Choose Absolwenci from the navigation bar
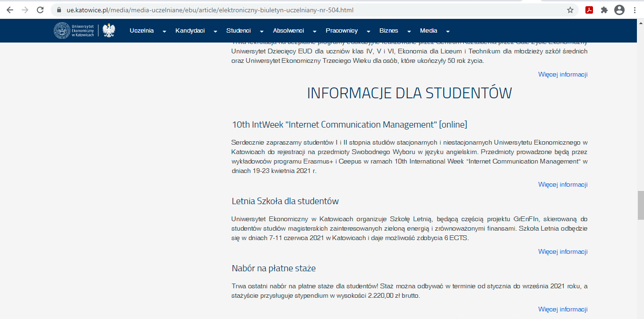Image resolution: width=644 pixels, height=319 pixels. 288,31
